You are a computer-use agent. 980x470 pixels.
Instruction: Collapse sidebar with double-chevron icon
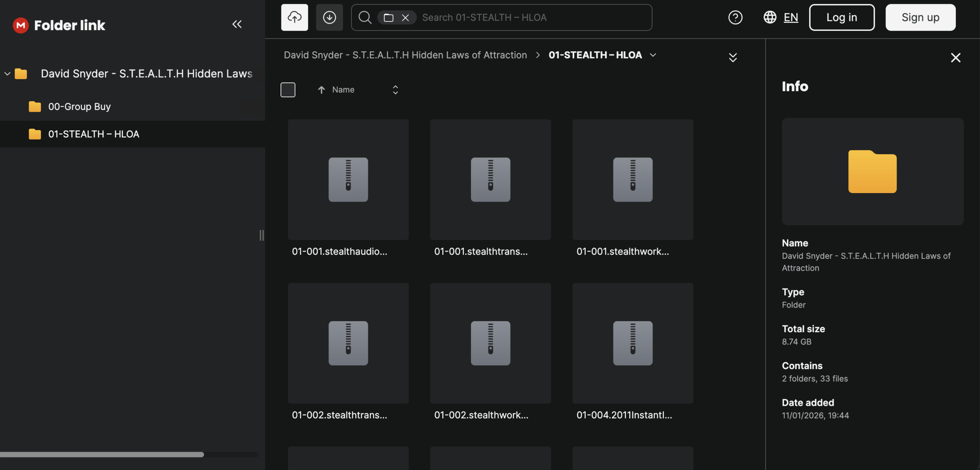pos(237,24)
